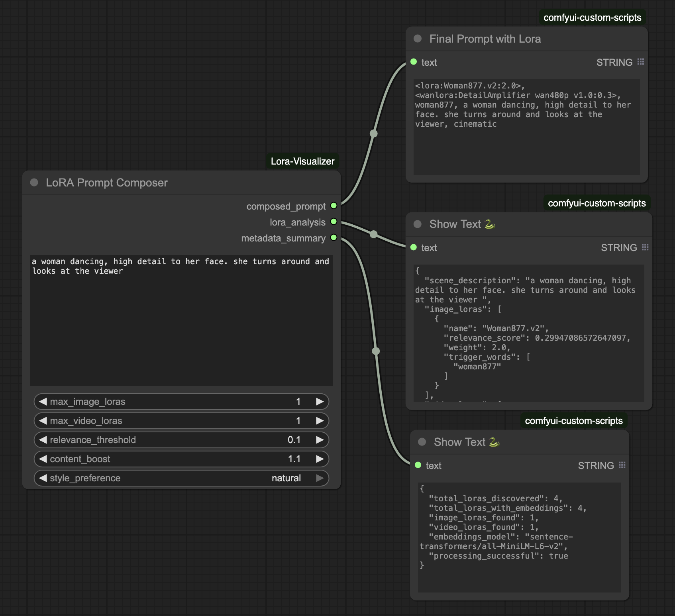This screenshot has width=675, height=616.
Task: Decrease relevance_threshold with left arrow
Action: (x=43, y=440)
